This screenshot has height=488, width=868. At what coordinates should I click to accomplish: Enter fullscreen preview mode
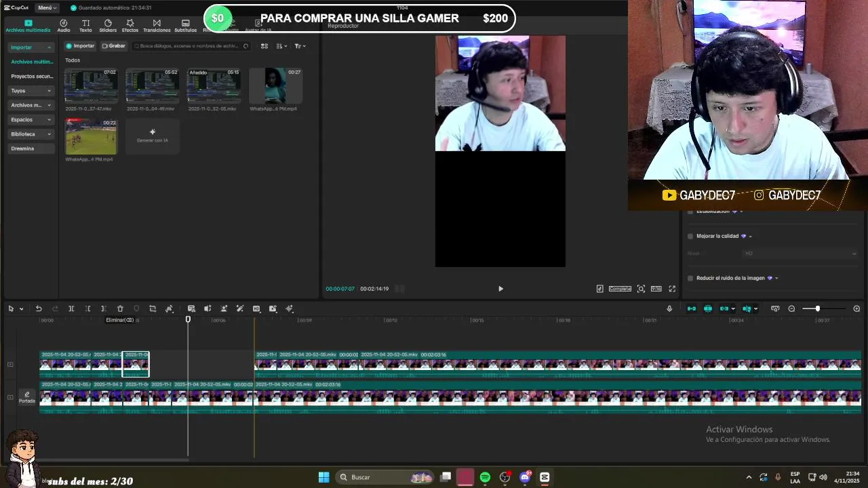(x=672, y=289)
